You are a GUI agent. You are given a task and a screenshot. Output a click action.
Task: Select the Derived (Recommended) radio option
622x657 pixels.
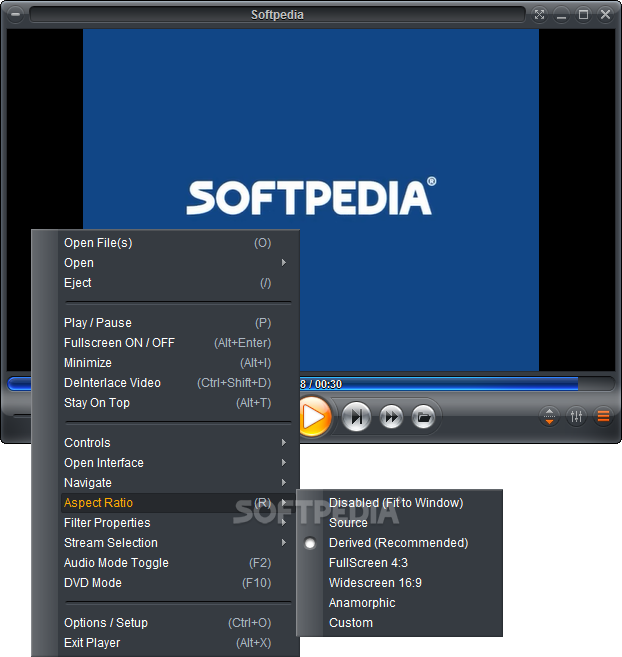[310, 543]
